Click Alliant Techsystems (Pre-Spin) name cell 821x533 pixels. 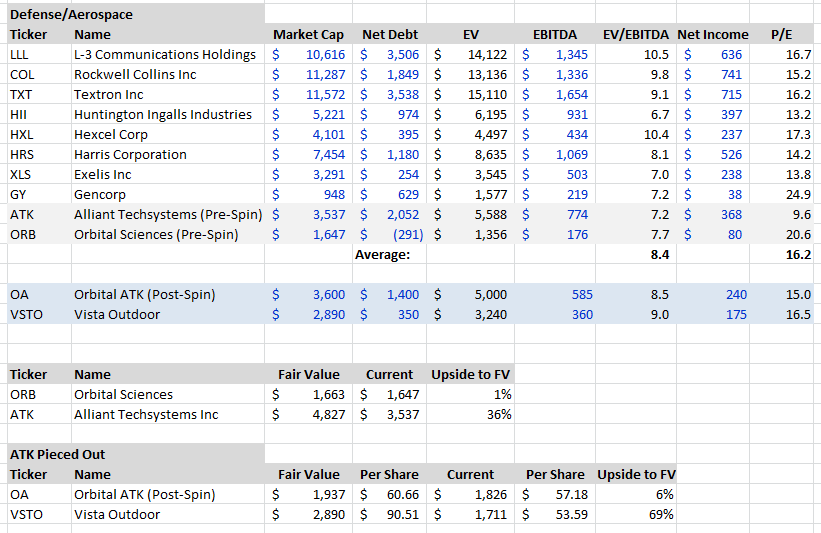168,215
